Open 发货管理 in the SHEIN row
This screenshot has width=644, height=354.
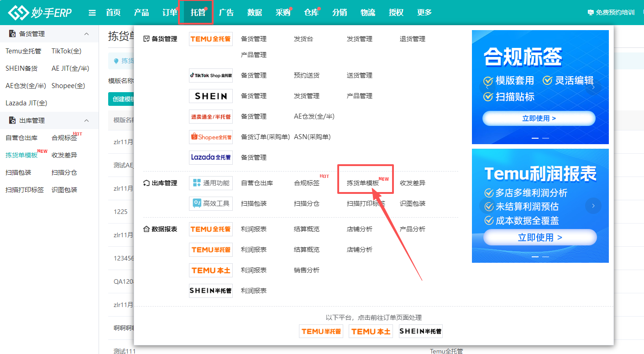click(307, 96)
